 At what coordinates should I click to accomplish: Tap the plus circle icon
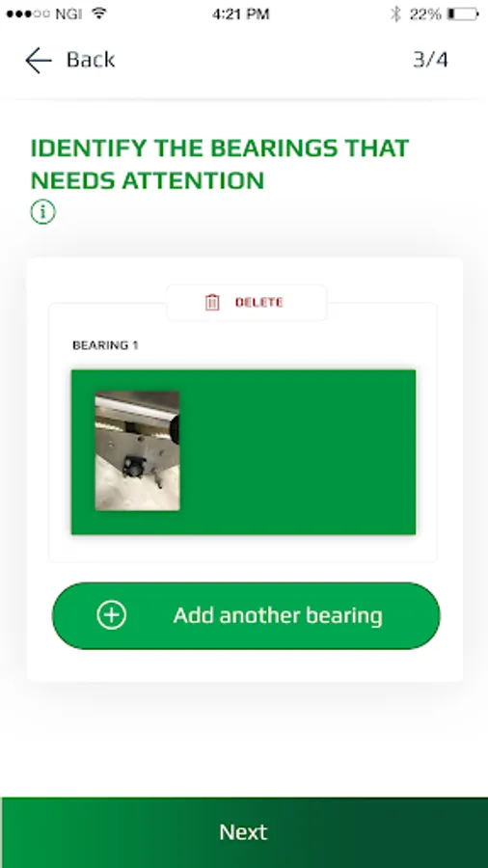tap(112, 615)
